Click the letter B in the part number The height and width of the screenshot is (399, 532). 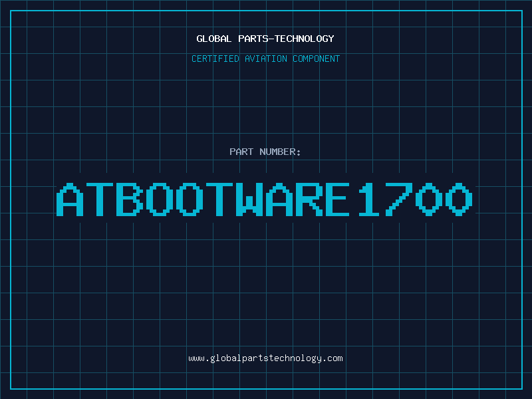(131, 199)
